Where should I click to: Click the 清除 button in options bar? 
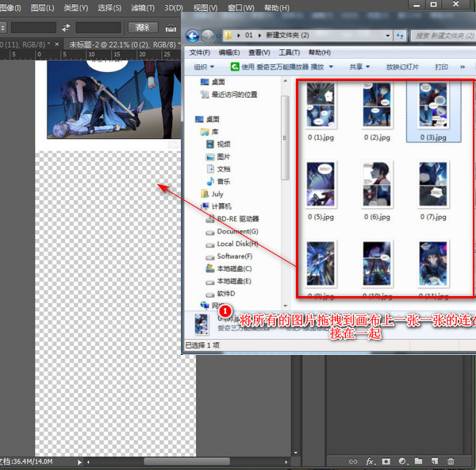tap(143, 28)
